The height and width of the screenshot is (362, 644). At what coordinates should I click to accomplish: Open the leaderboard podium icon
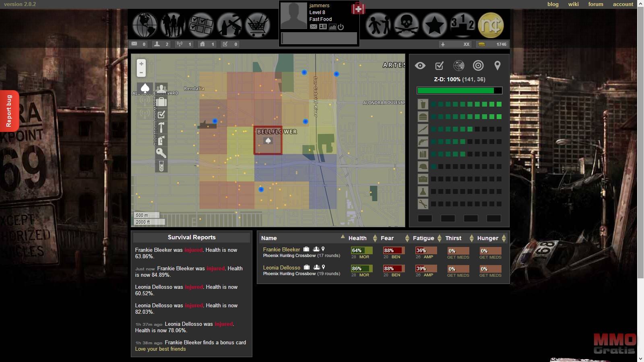462,25
